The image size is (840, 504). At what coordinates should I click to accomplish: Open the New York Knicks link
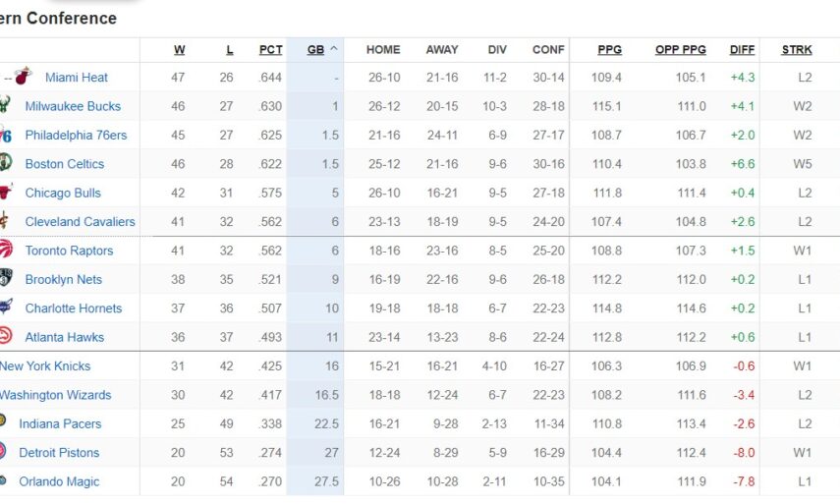tap(45, 366)
